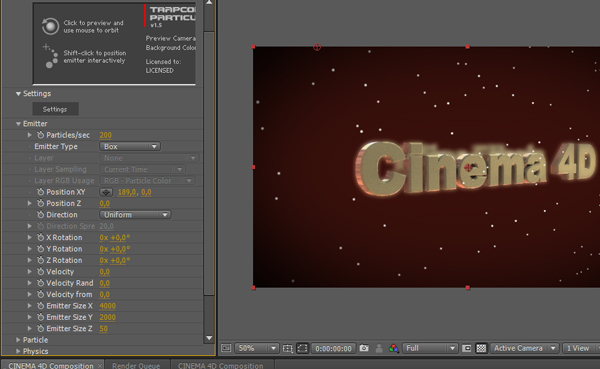
Task: Switch to the Render Queue tab
Action: [136, 365]
